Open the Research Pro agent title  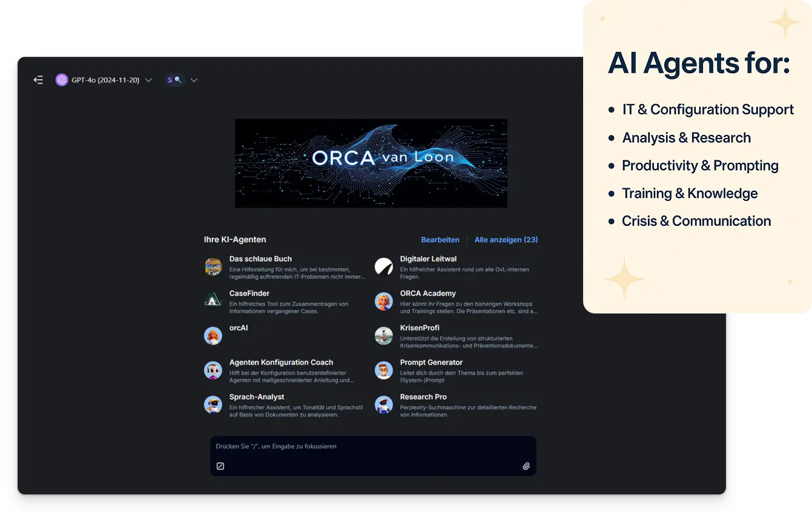pos(423,397)
